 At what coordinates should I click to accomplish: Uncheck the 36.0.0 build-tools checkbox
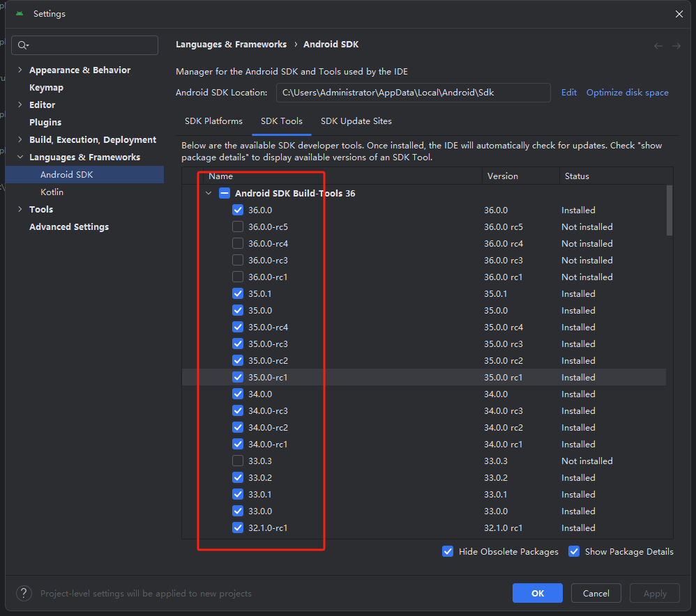238,210
